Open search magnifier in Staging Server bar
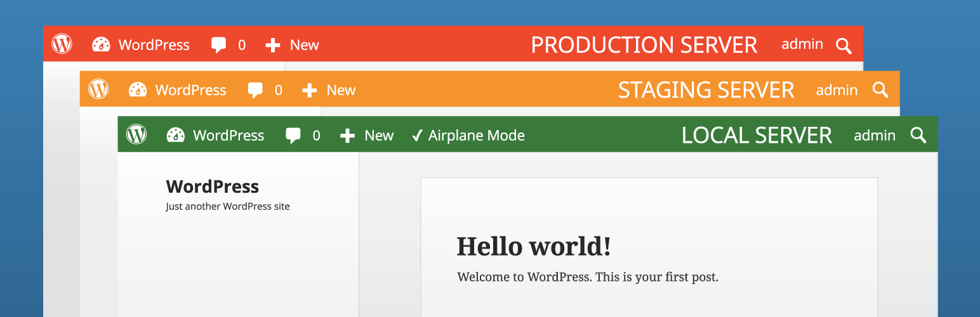This screenshot has height=317, width=980. coord(880,90)
